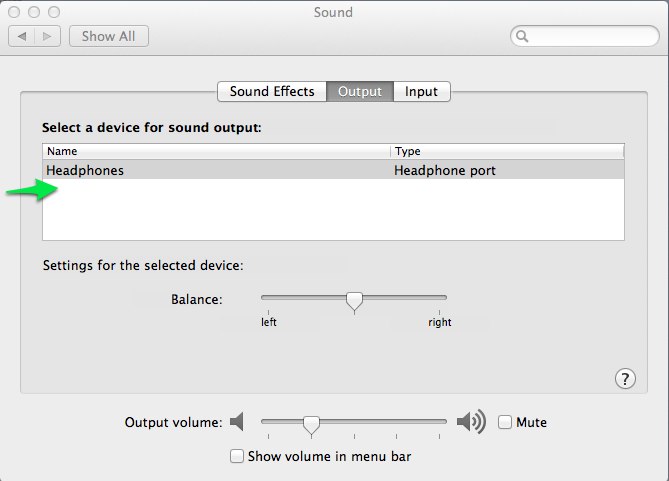Enable the Mute checkbox
This screenshot has width=669, height=481.
click(505, 422)
